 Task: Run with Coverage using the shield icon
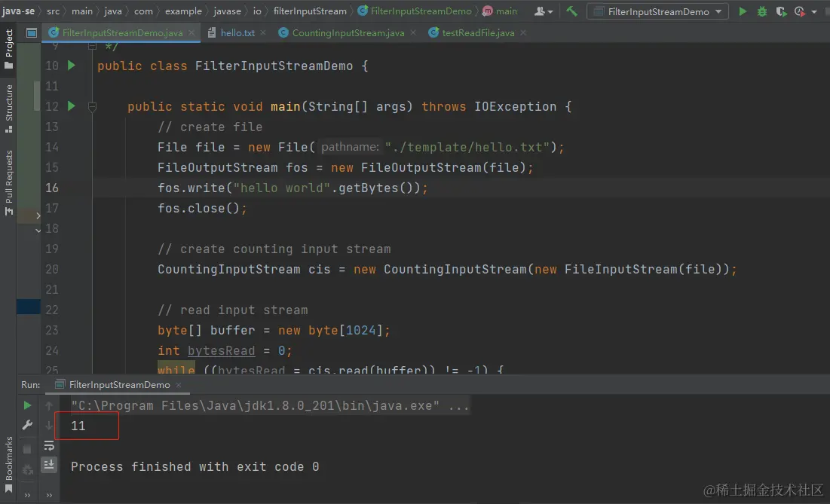pyautogui.click(x=782, y=12)
